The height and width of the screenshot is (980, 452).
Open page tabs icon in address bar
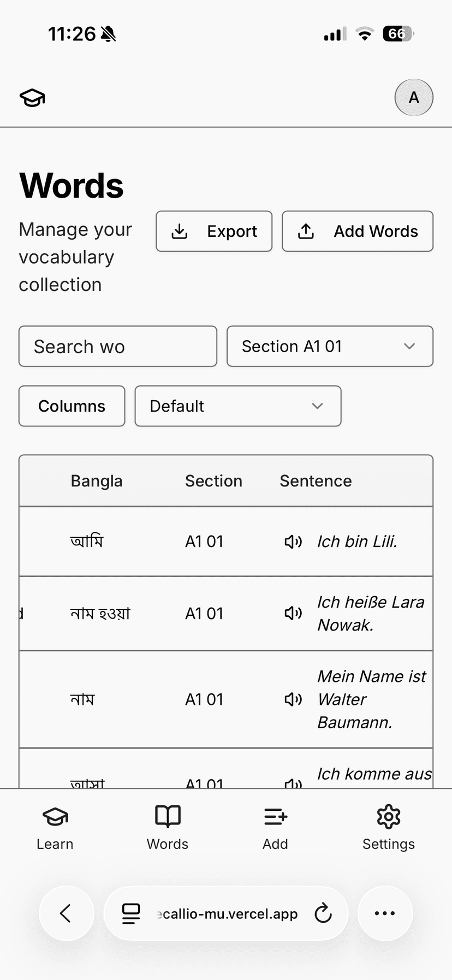[131, 913]
